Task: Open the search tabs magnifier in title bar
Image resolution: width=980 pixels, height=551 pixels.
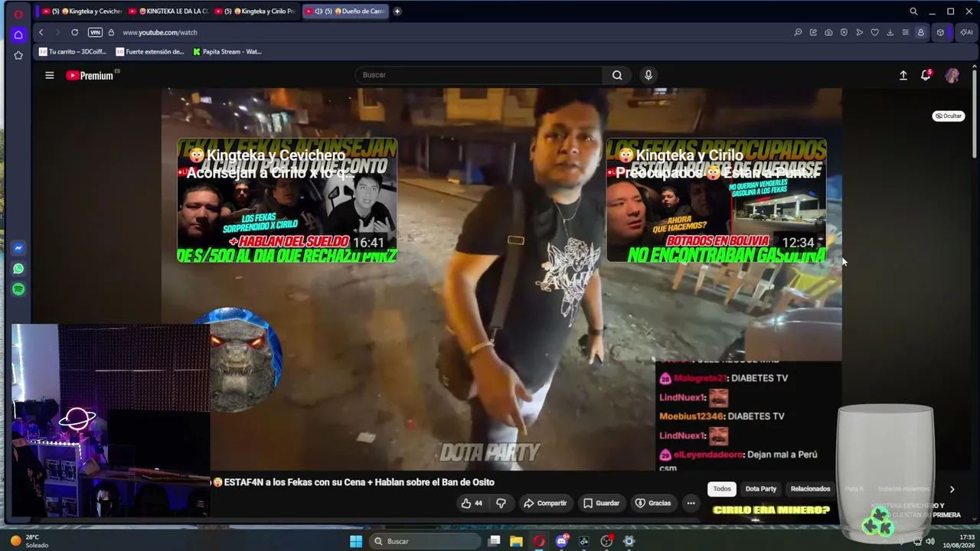Action: click(x=913, y=11)
